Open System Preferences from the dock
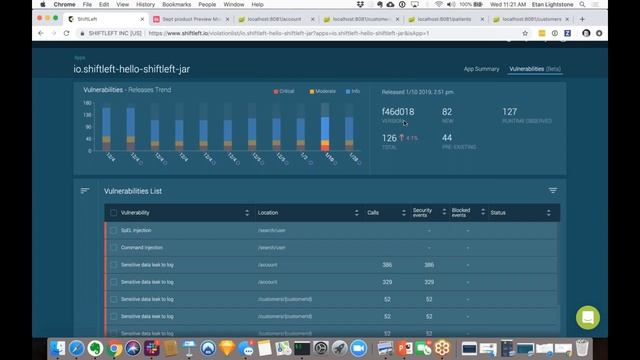This screenshot has height=360, width=640. pos(321,349)
